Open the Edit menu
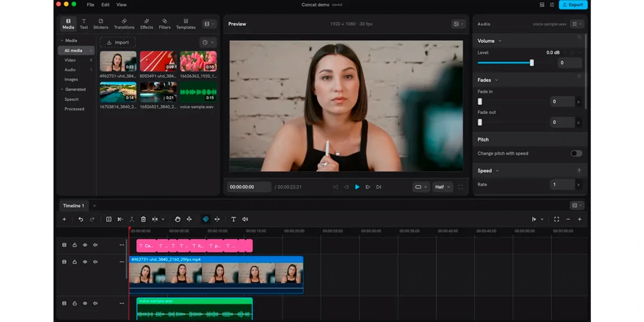This screenshot has height=322, width=644. click(x=105, y=5)
